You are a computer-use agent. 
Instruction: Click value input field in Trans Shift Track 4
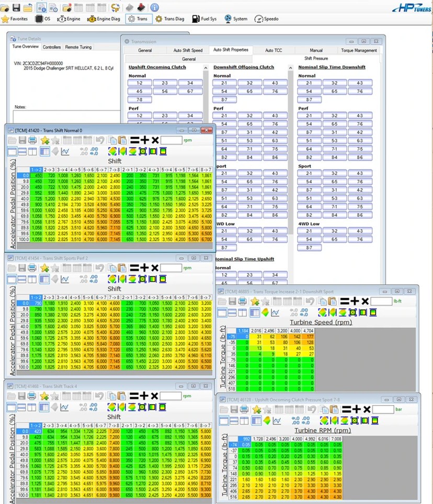click(x=170, y=396)
